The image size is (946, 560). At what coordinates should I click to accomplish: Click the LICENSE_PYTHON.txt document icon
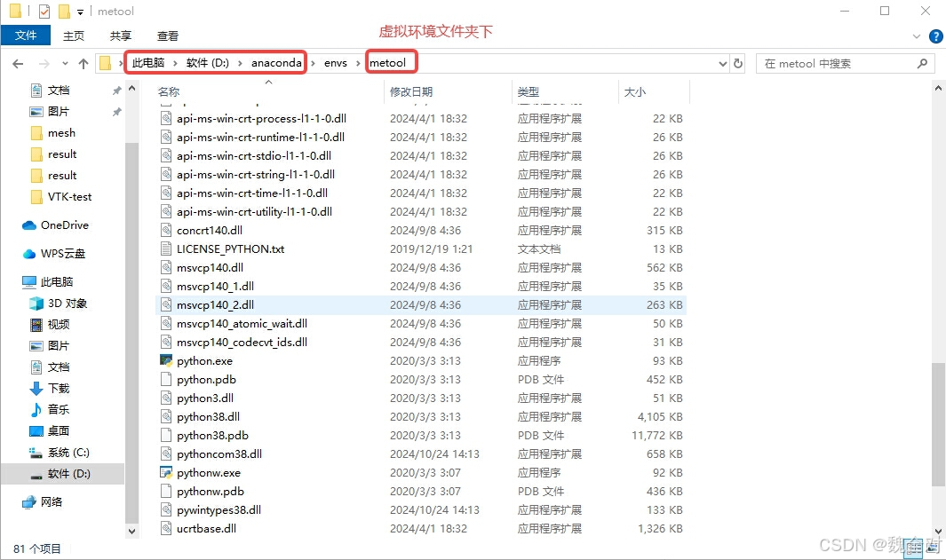(166, 248)
